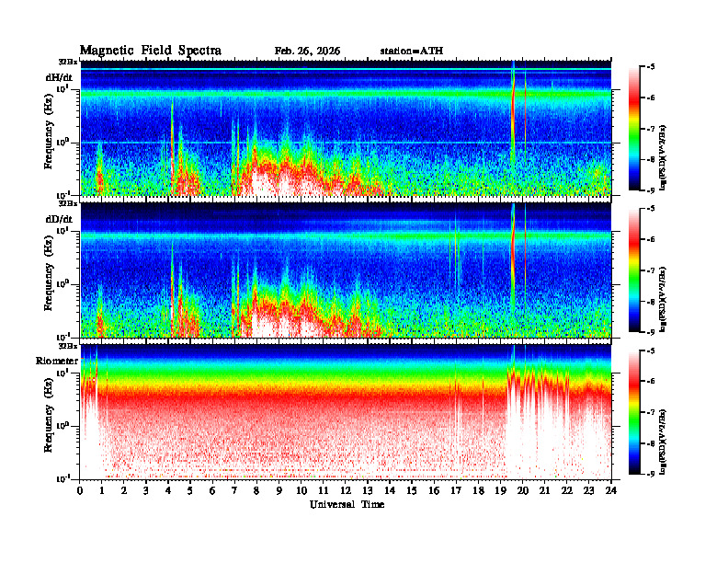Click the "32Hz" tick label on the dH/dt panel
The height and width of the screenshot is (563, 728).
(68, 62)
